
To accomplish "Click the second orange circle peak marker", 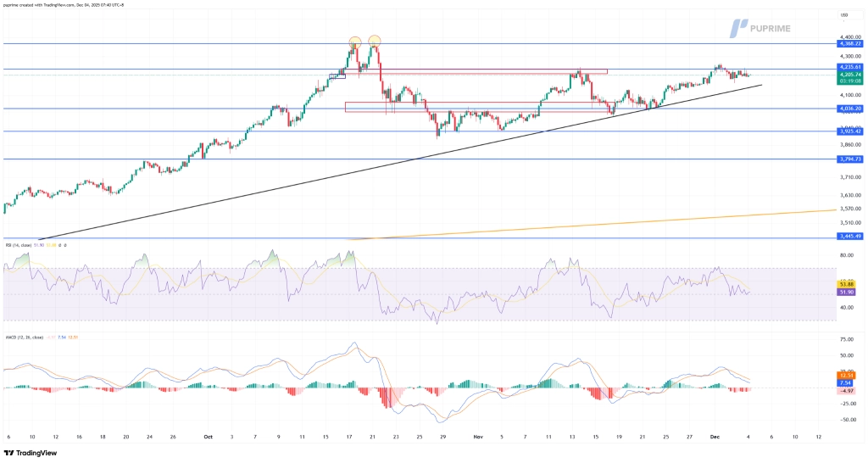I will coord(374,40).
